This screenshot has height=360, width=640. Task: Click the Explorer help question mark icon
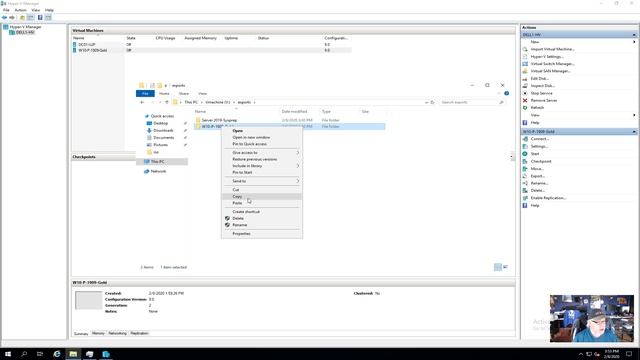(x=507, y=93)
